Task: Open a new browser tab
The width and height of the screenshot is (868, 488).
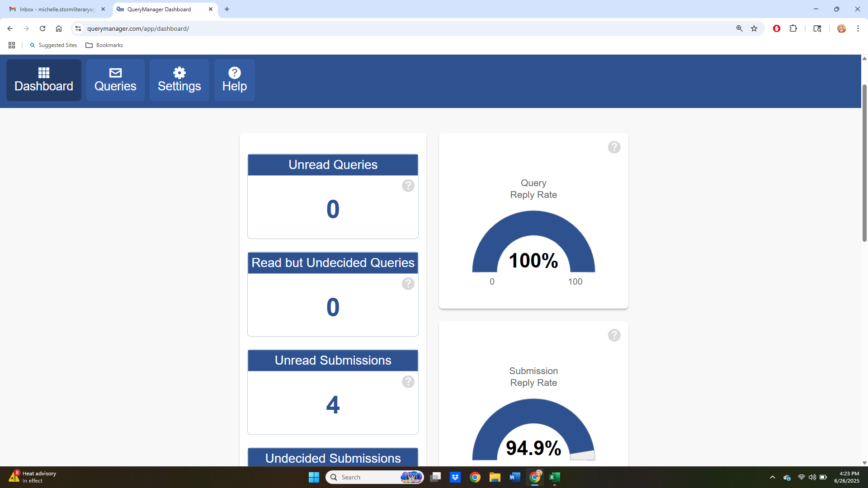Action: (227, 9)
